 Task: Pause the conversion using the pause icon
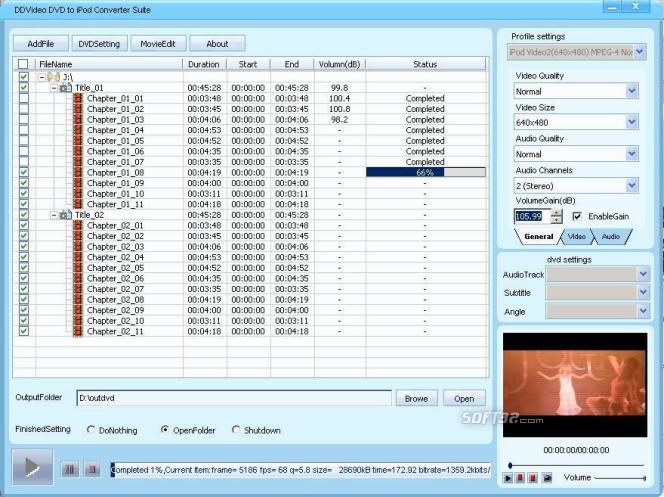[70, 469]
